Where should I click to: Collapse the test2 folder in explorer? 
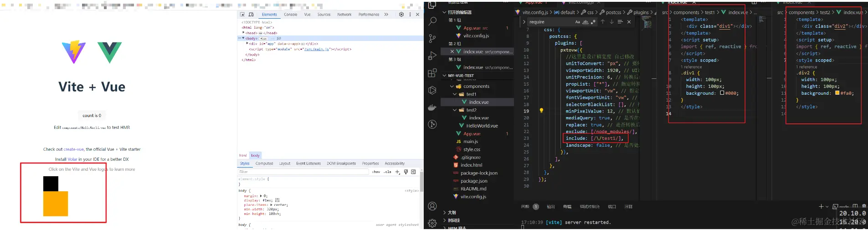pyautogui.click(x=455, y=110)
